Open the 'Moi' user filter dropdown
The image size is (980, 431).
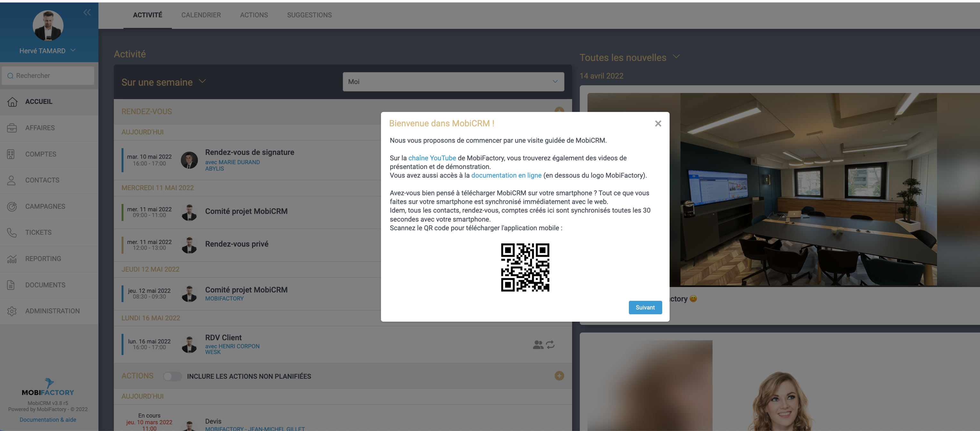click(453, 82)
